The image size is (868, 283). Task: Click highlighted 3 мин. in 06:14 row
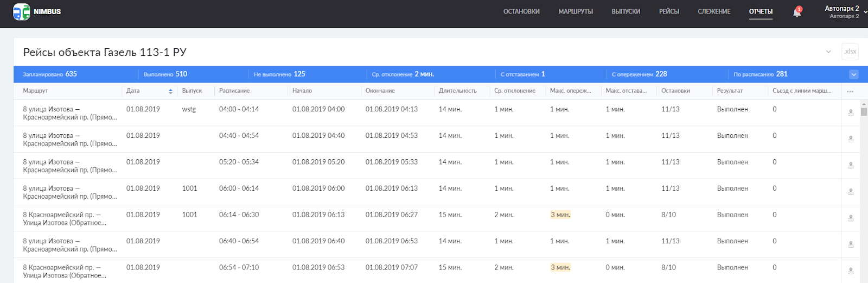560,215
